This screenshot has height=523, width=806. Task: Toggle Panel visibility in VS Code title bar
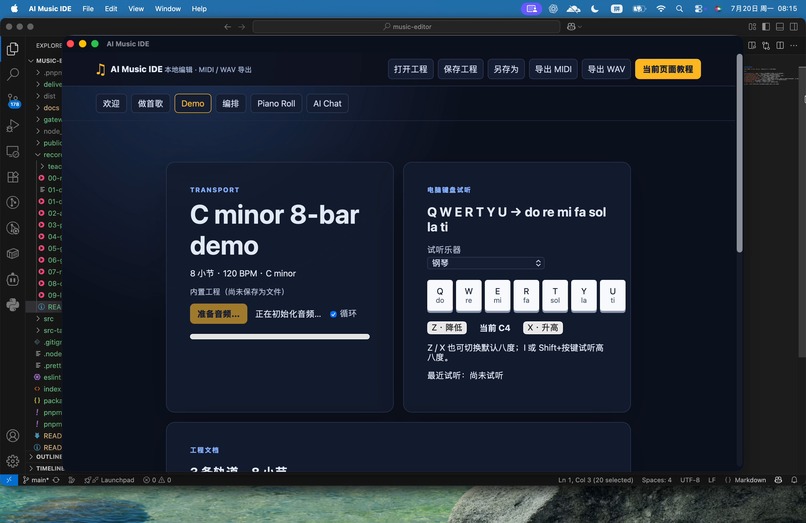point(780,26)
